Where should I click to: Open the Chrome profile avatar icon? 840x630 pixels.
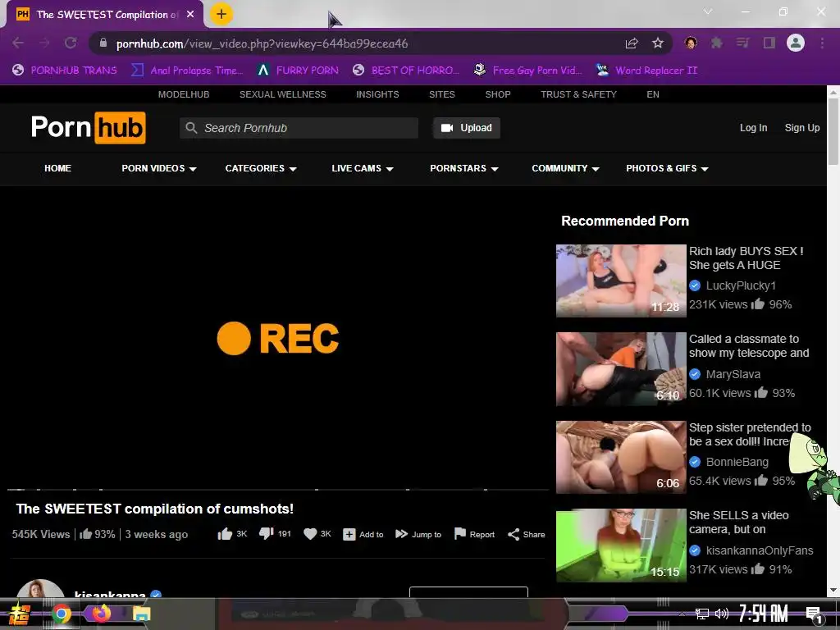point(796,43)
